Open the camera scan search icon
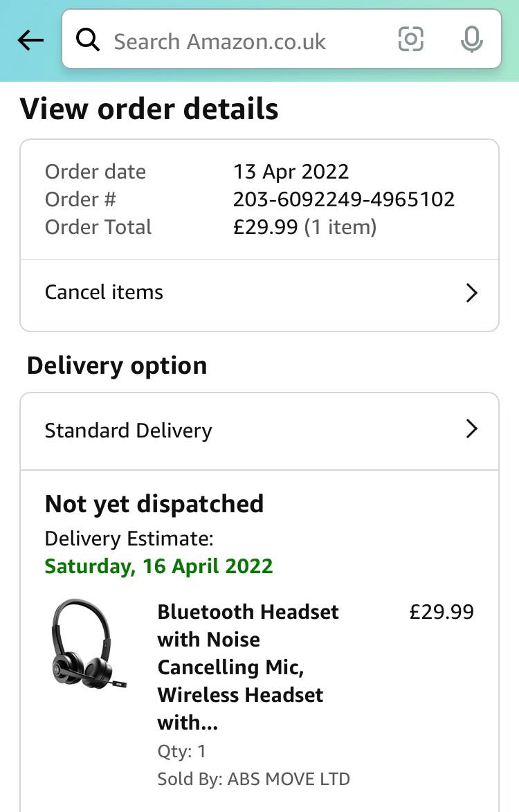This screenshot has width=519, height=812. (410, 39)
